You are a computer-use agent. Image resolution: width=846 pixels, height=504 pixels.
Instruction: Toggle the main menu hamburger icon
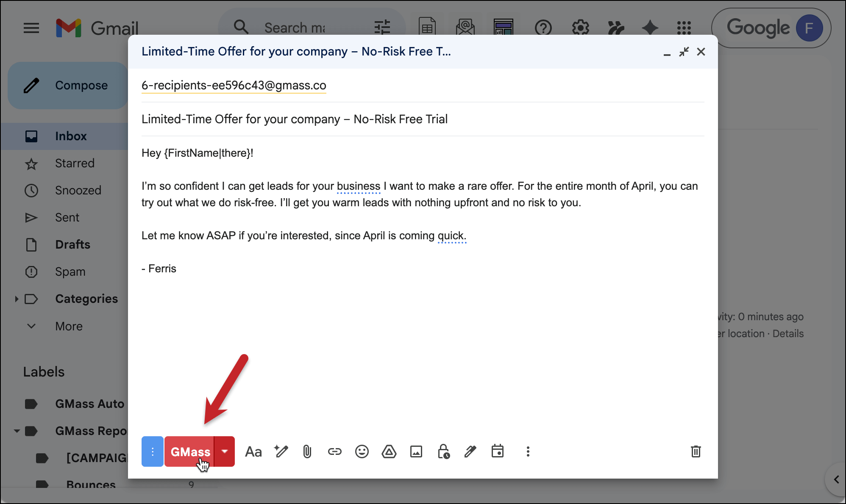pos(31,28)
